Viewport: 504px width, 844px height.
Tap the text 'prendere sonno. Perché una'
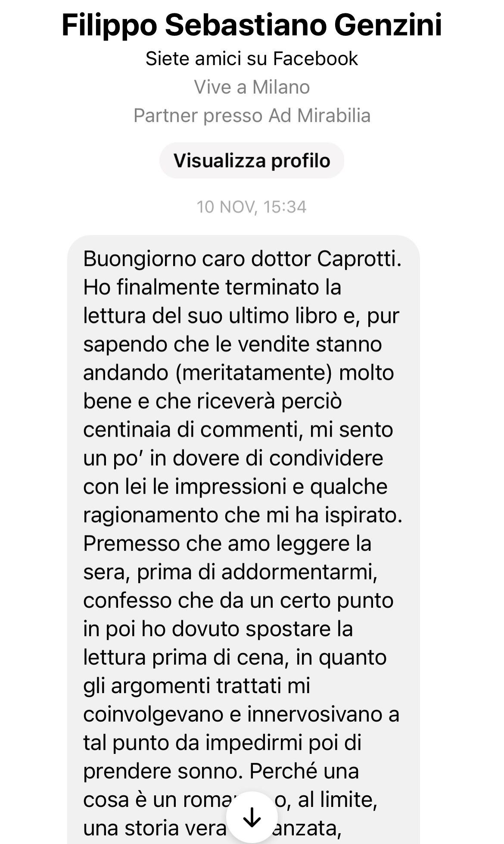coord(221,772)
